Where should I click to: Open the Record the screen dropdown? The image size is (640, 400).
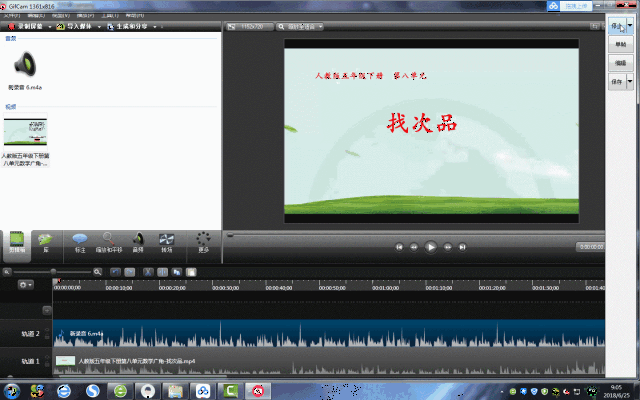tap(52, 26)
